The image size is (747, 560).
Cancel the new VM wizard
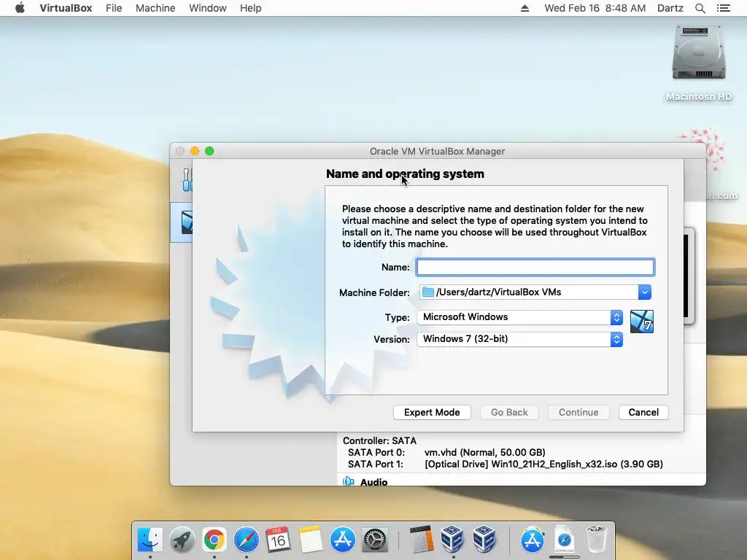tap(643, 413)
